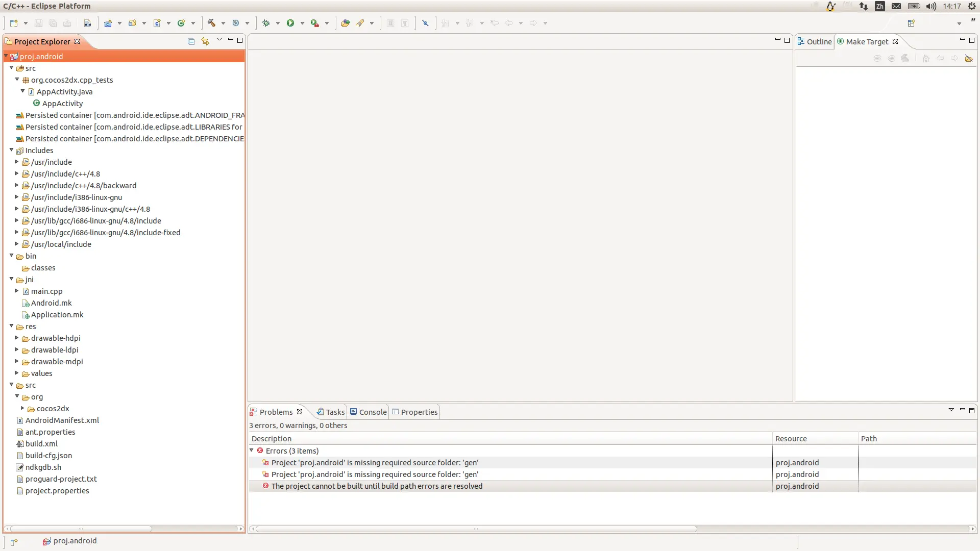The image size is (980, 551).
Task: Open the session gear menu
Action: 972,6
